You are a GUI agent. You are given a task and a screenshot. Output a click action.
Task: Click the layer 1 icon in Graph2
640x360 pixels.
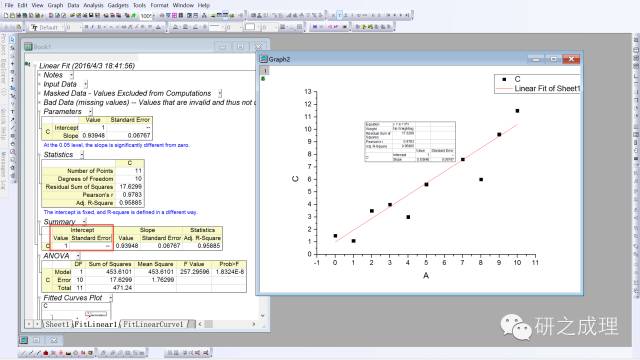tap(264, 71)
